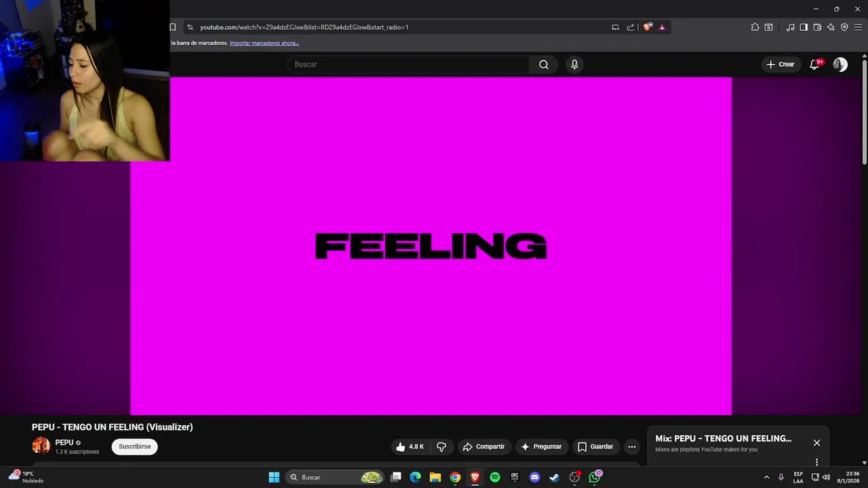
Task: Click the YouTube search magnifier button
Action: 544,64
